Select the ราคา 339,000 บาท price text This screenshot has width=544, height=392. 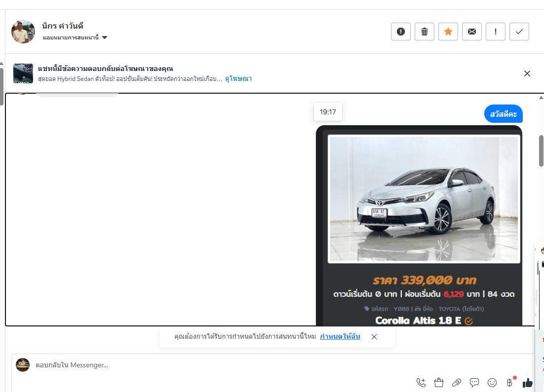tap(425, 280)
